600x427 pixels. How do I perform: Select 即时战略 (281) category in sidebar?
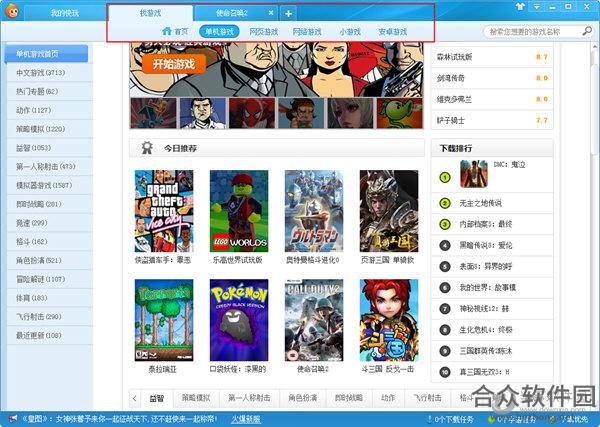pos(50,204)
